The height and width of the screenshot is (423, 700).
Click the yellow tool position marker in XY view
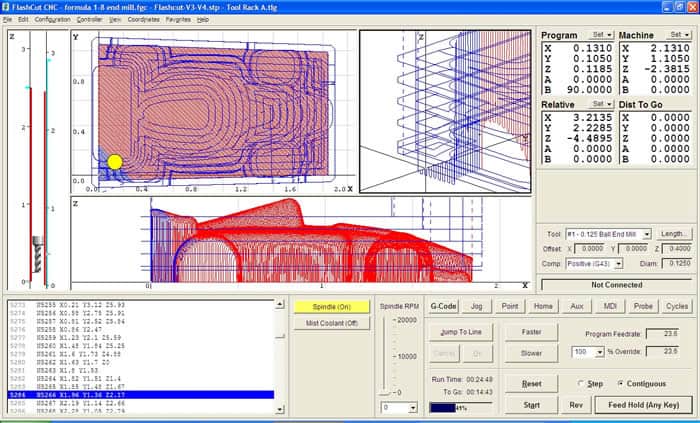pos(115,162)
